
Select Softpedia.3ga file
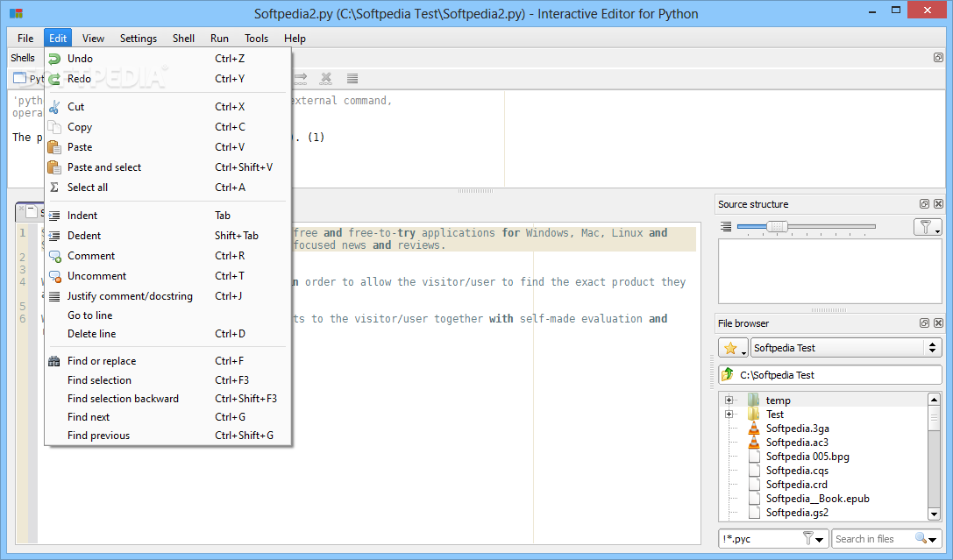coord(798,429)
